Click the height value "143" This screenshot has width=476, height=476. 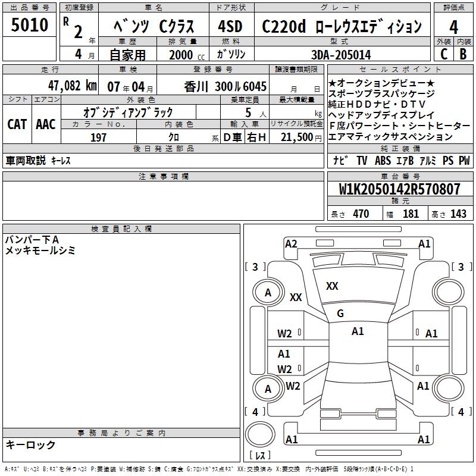click(458, 214)
